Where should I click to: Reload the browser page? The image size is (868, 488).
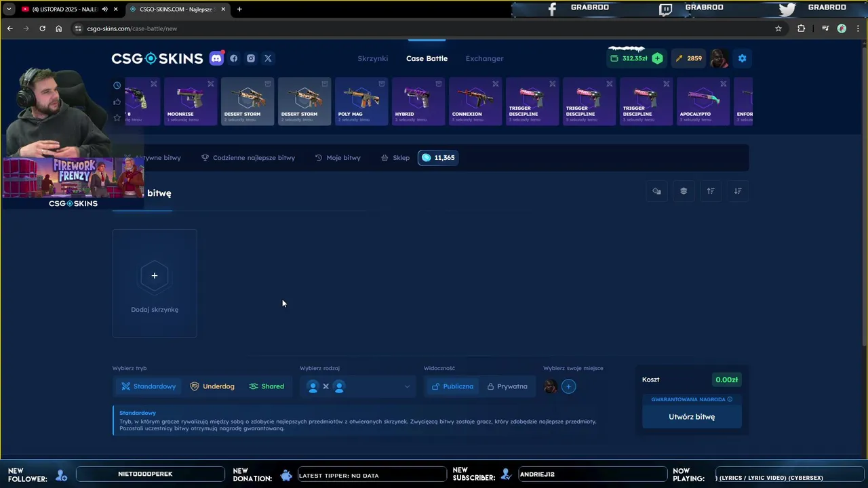tap(42, 28)
